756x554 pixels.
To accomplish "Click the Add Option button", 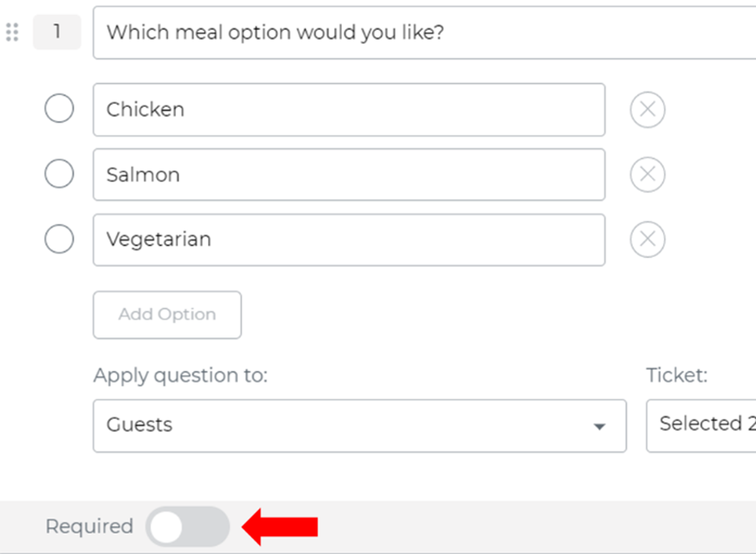I will [167, 314].
